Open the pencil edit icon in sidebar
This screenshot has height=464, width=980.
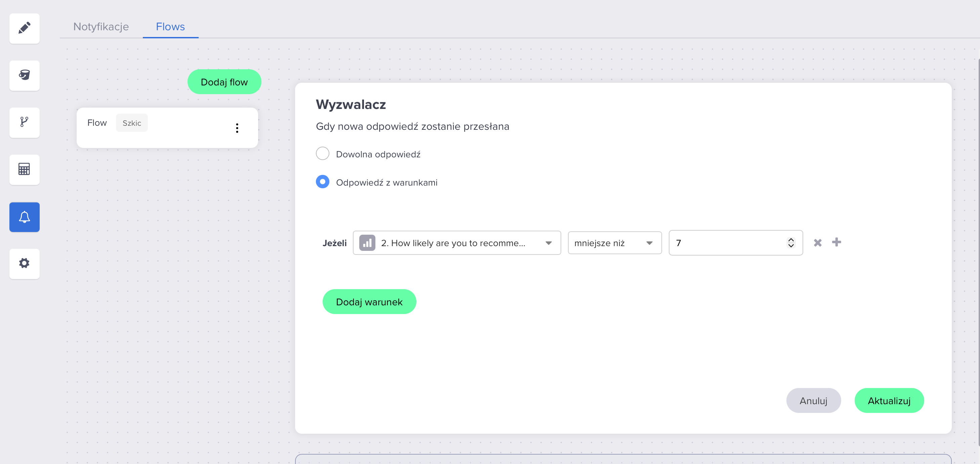[24, 28]
